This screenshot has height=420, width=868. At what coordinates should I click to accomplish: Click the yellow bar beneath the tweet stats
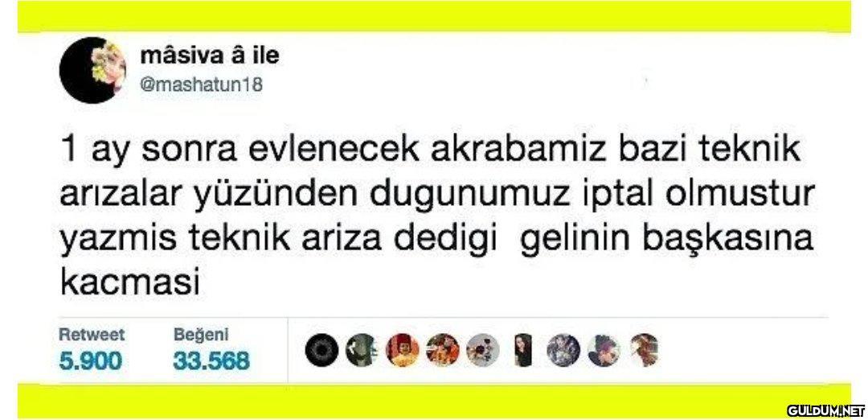point(434,400)
